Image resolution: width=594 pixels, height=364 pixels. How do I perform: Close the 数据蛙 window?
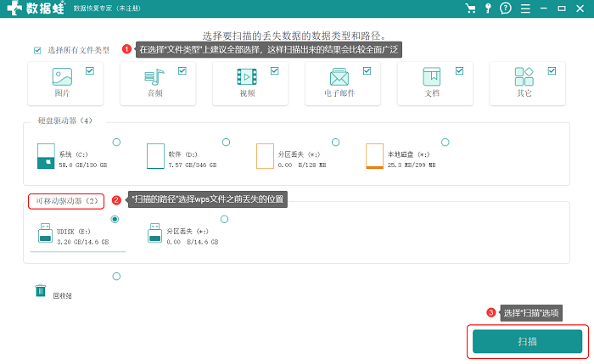click(x=580, y=8)
